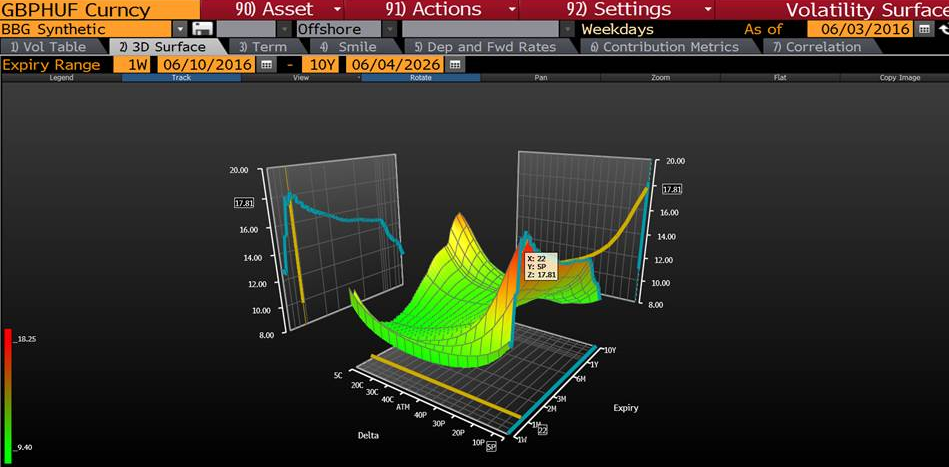Expand the BBG Synthetic source dropdown arrow

click(180, 29)
